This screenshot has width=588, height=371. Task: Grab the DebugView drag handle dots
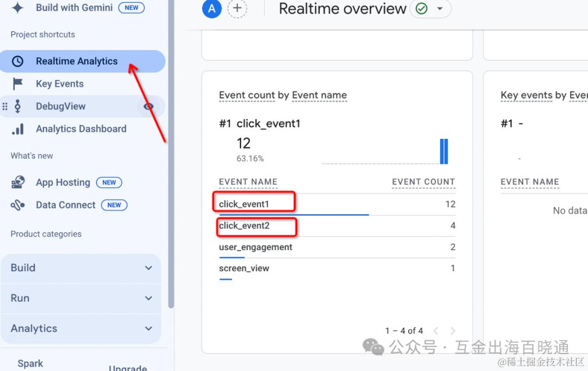(x=5, y=107)
